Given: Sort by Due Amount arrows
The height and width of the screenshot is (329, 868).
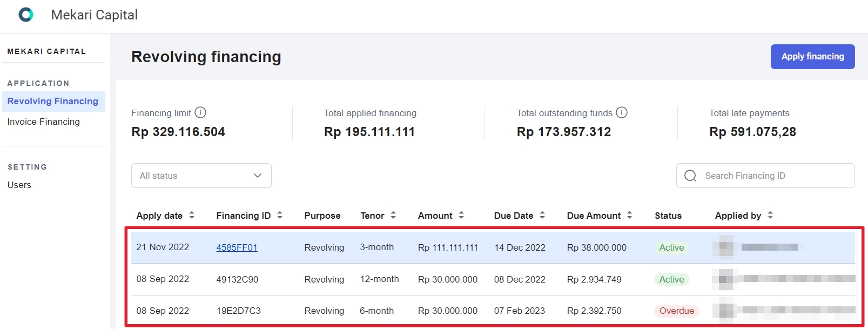Looking at the screenshot, I should [630, 215].
